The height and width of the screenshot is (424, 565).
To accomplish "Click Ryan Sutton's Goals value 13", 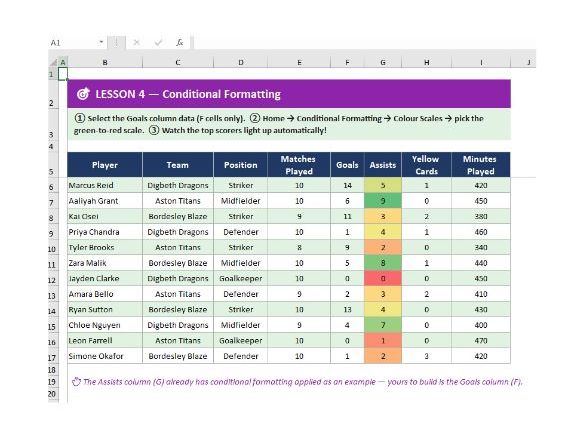I will (x=347, y=309).
